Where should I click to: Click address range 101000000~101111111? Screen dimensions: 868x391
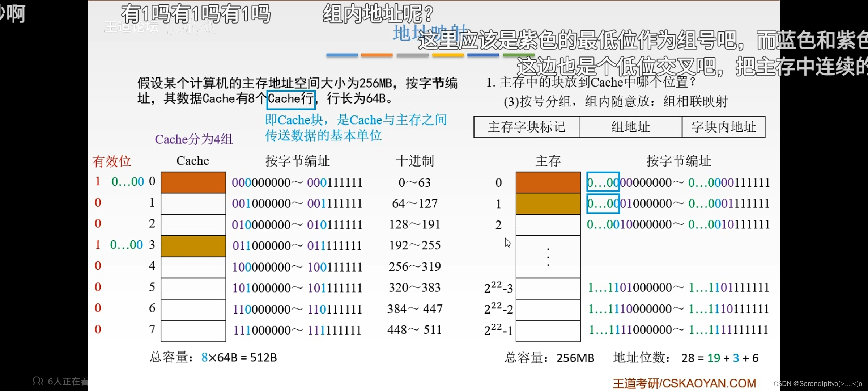[x=297, y=288]
